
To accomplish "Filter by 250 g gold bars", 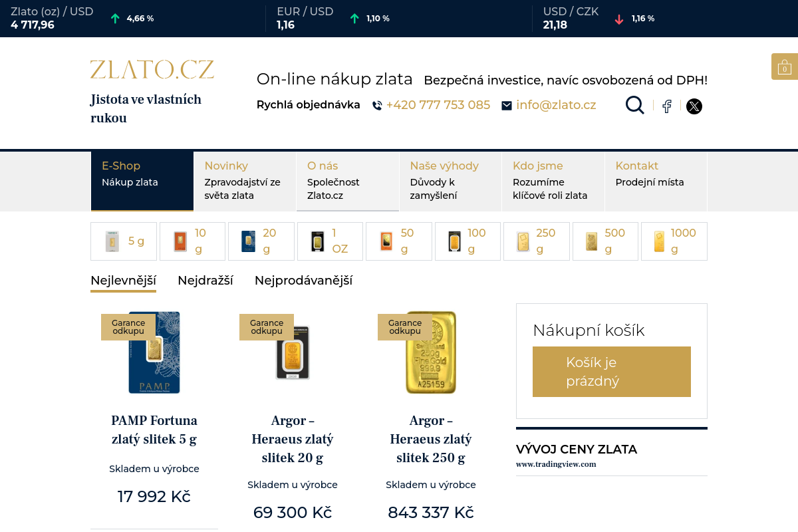I will point(536,241).
